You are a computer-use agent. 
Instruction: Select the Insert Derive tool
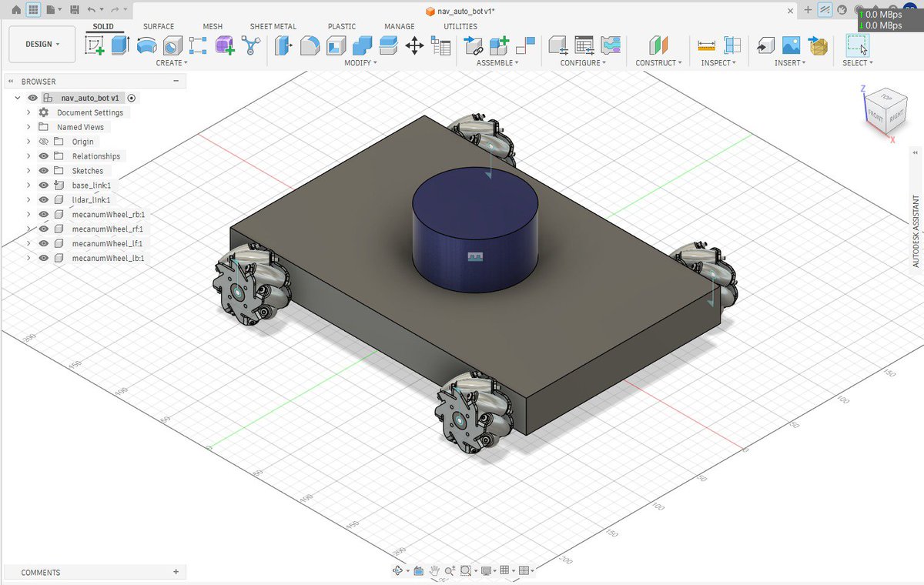[x=765, y=45]
